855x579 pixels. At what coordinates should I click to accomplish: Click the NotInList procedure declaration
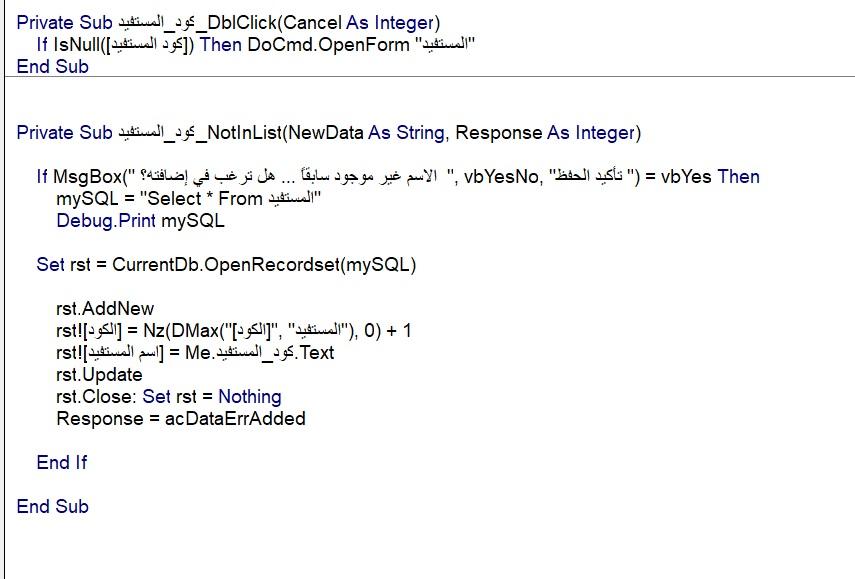click(329, 132)
